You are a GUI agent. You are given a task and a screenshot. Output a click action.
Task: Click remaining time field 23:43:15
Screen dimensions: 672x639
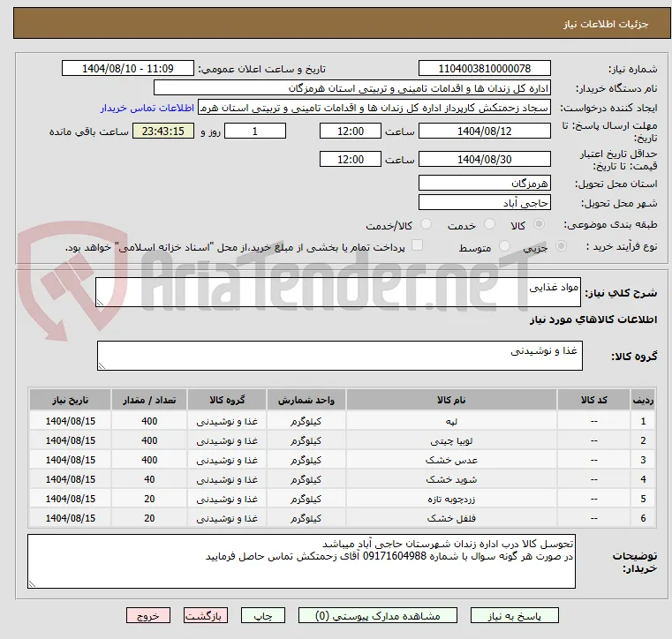coord(163,131)
